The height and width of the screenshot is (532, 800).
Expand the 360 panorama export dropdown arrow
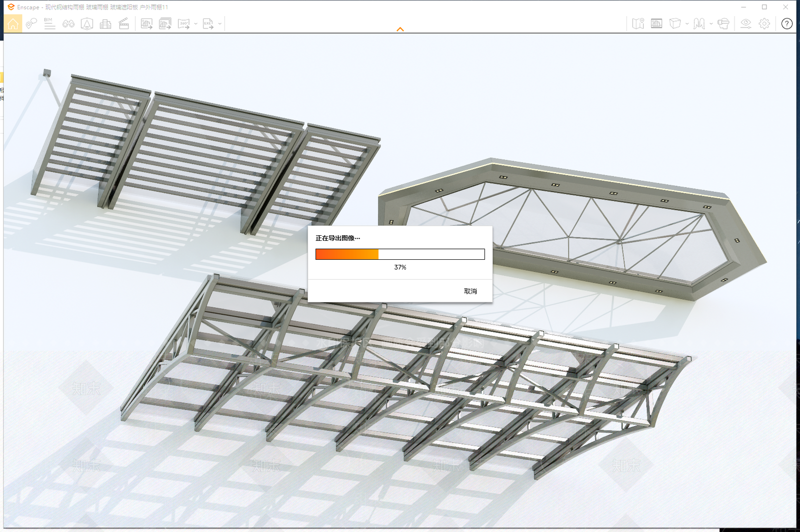tap(195, 23)
